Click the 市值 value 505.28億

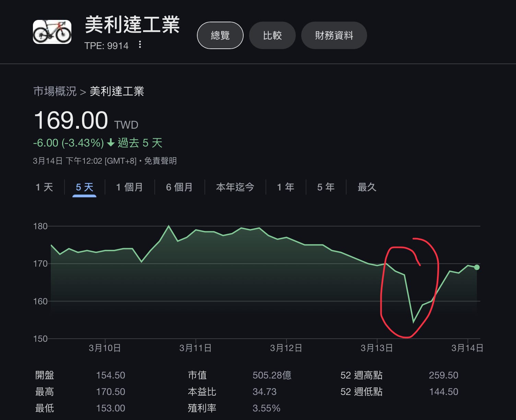tap(272, 375)
